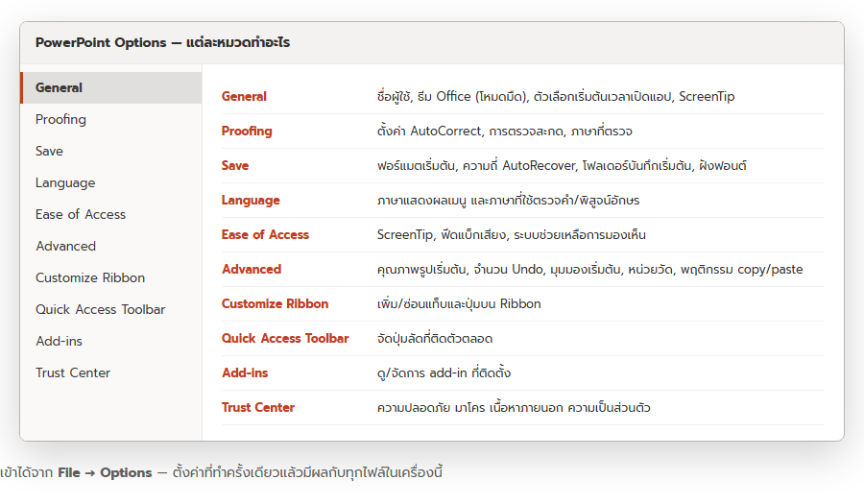864x504 pixels.
Task: Go to Advanced in the sidebar
Action: click(x=111, y=246)
